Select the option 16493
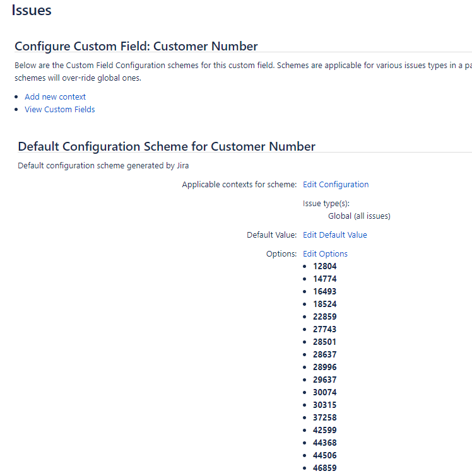This screenshot has width=472, height=476. click(324, 291)
